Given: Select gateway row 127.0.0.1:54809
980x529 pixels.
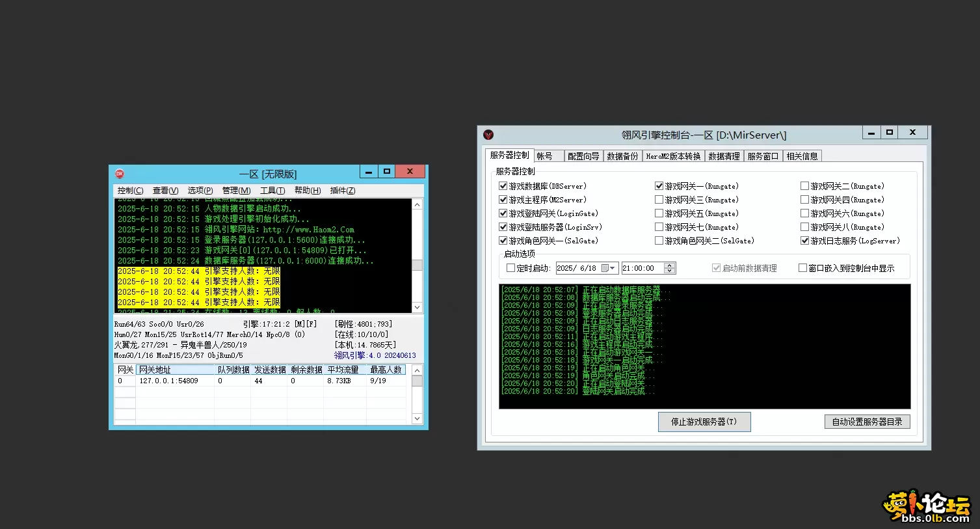Looking at the screenshot, I should (261, 381).
